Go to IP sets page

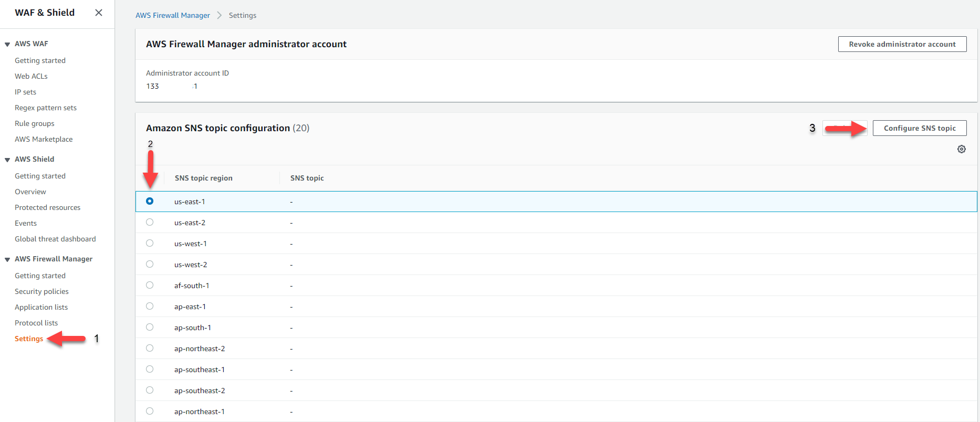(25, 92)
